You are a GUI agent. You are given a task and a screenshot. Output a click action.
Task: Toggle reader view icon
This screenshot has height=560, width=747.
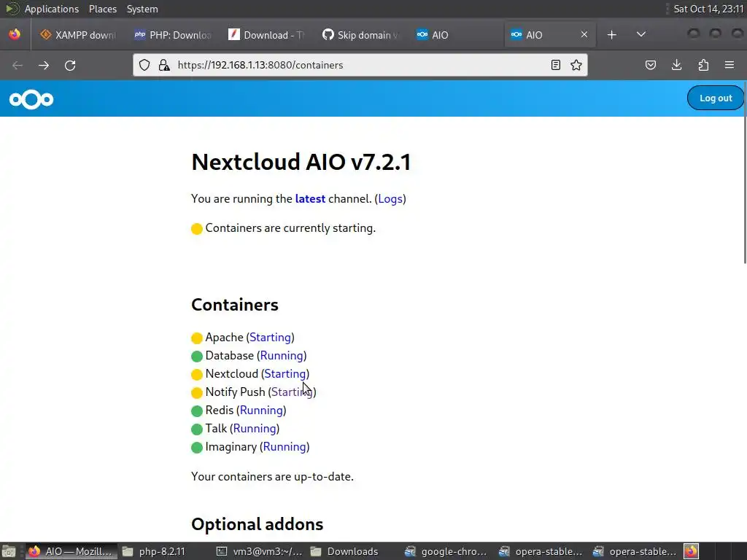click(555, 65)
